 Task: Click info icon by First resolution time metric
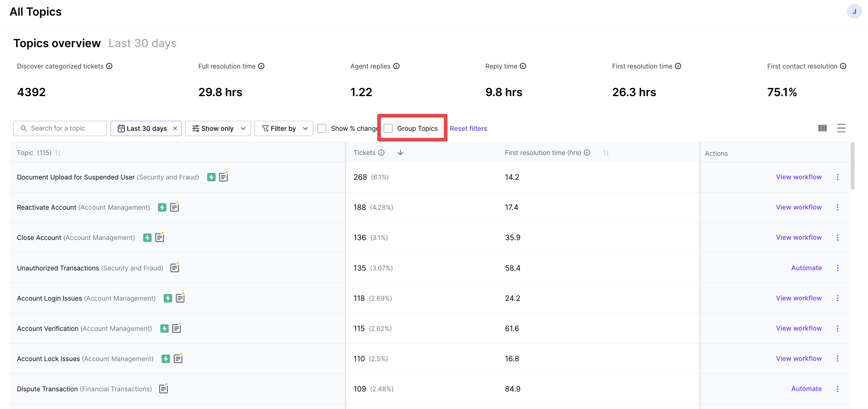click(678, 66)
